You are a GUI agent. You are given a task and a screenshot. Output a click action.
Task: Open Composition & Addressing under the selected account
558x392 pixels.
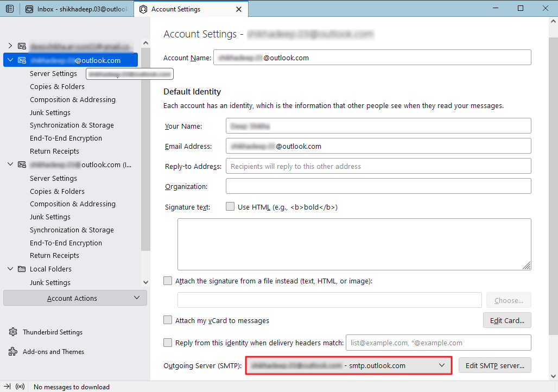[73, 100]
